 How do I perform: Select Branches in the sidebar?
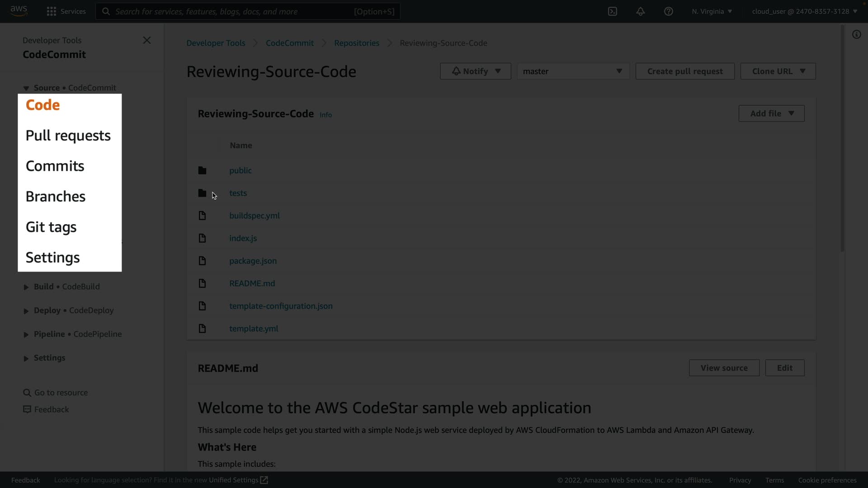pos(56,197)
